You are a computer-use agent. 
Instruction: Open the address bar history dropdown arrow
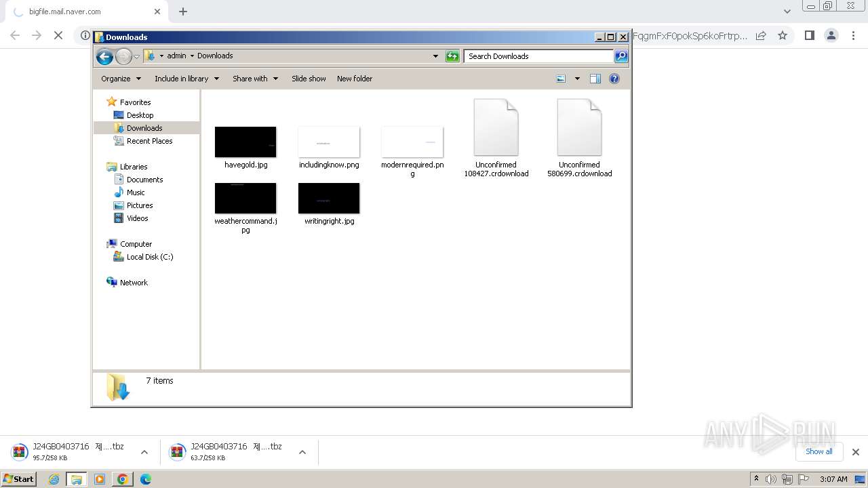(435, 56)
